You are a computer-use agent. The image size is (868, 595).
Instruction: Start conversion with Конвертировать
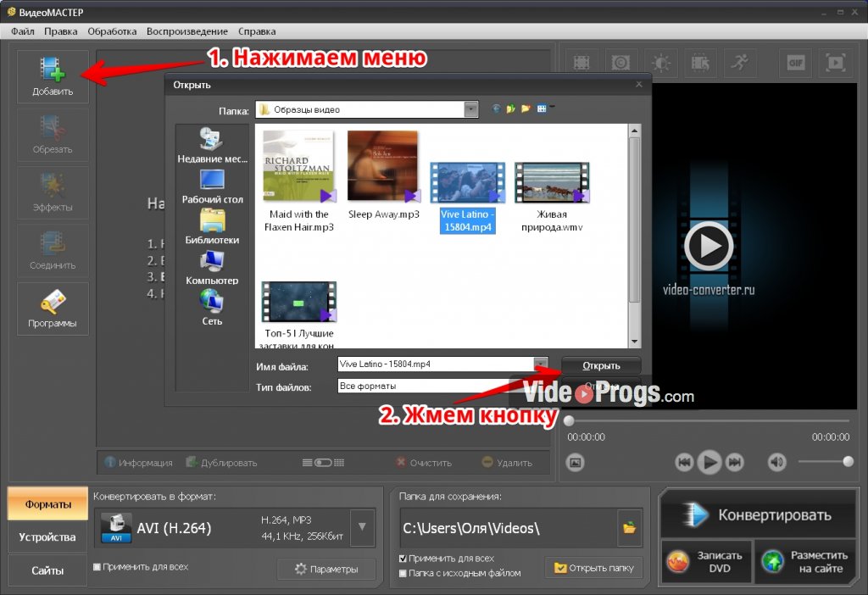(x=758, y=514)
